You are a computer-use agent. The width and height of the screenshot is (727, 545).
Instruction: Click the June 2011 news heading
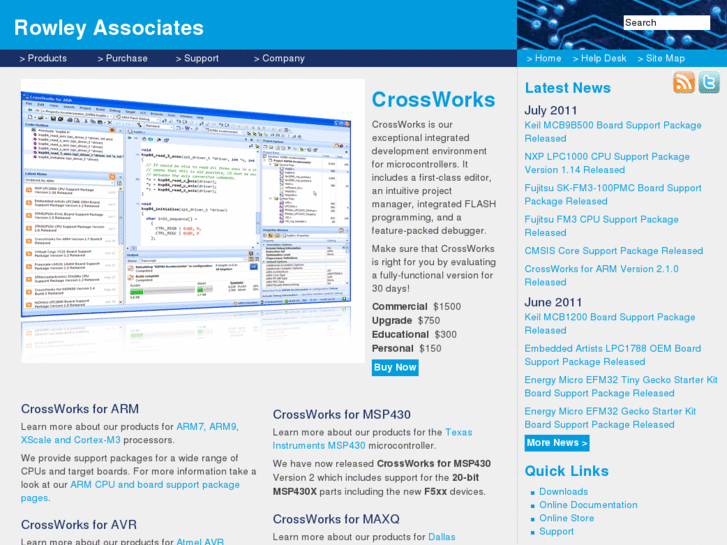(553, 302)
